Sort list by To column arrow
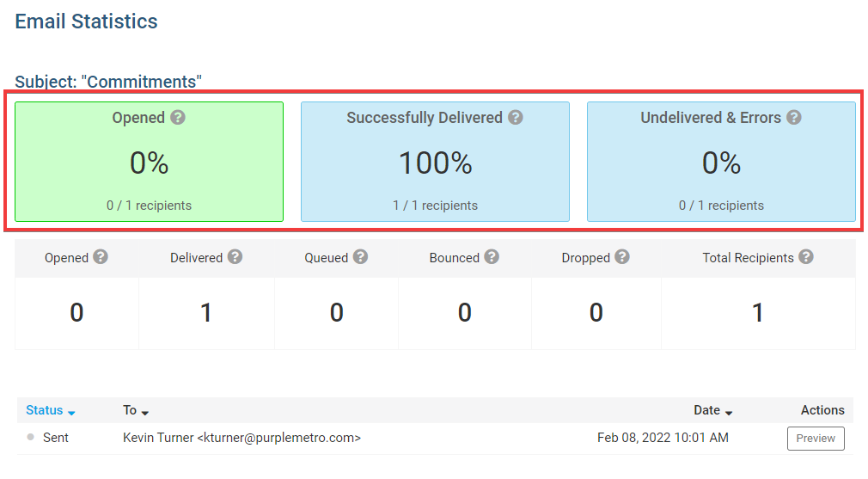Image resolution: width=868 pixels, height=479 pixels. click(145, 413)
